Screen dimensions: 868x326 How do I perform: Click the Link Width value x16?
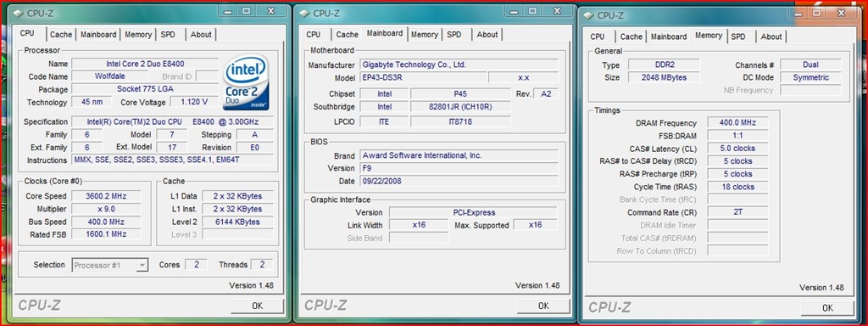point(419,225)
